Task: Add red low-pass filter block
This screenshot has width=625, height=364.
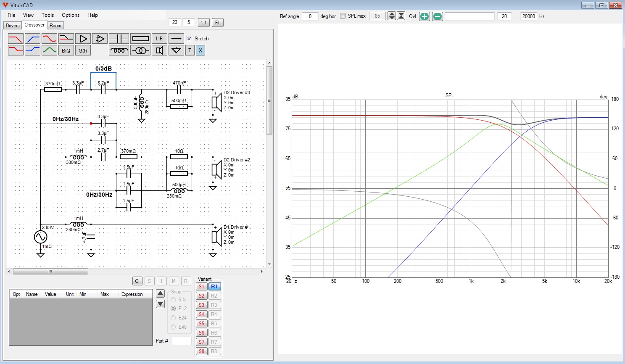Action: 16,39
